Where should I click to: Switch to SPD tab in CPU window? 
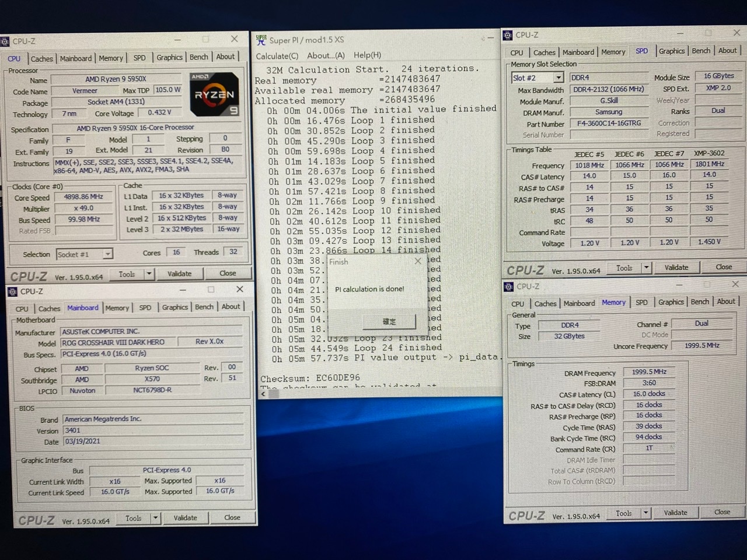139,58
